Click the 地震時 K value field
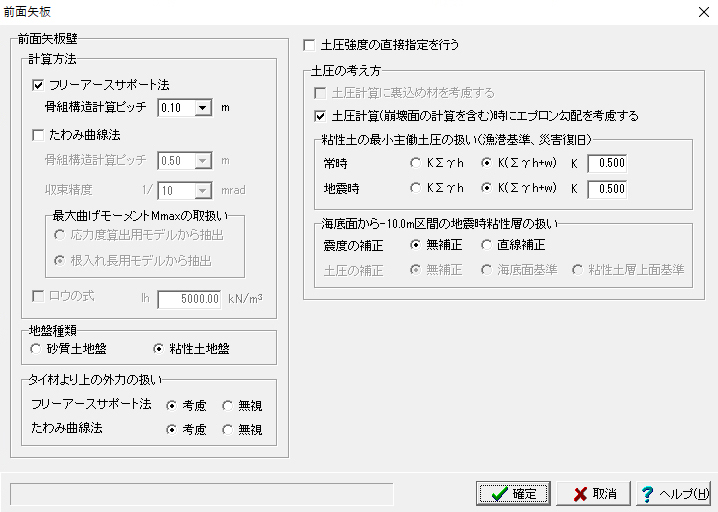718x512 pixels. pos(607,189)
